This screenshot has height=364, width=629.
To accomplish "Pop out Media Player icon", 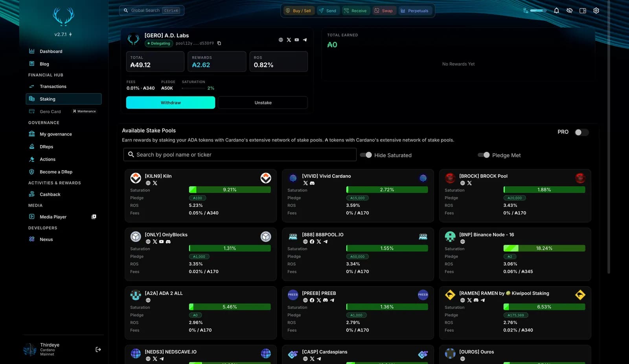I will pyautogui.click(x=94, y=217).
